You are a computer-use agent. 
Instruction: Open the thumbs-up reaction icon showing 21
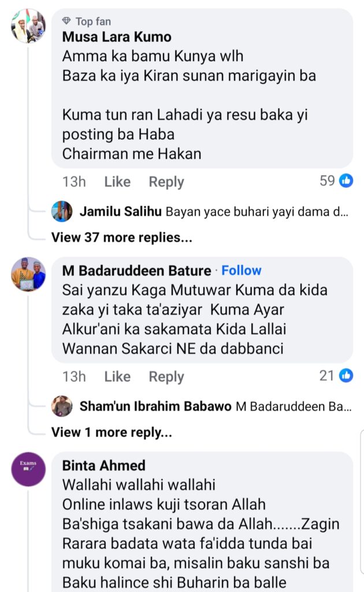coord(346,376)
